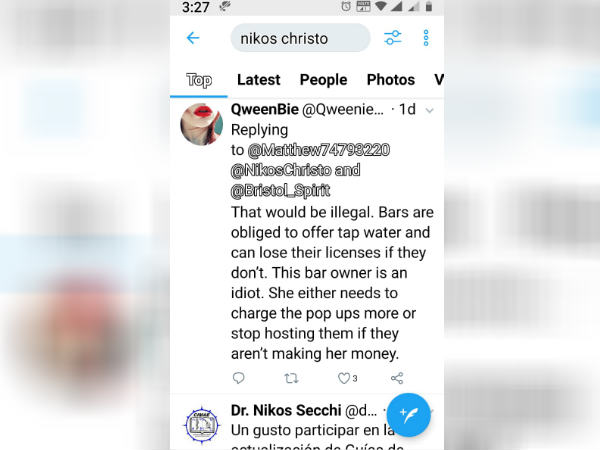600x450 pixels.
Task: Switch to the People tab
Action: click(x=323, y=80)
